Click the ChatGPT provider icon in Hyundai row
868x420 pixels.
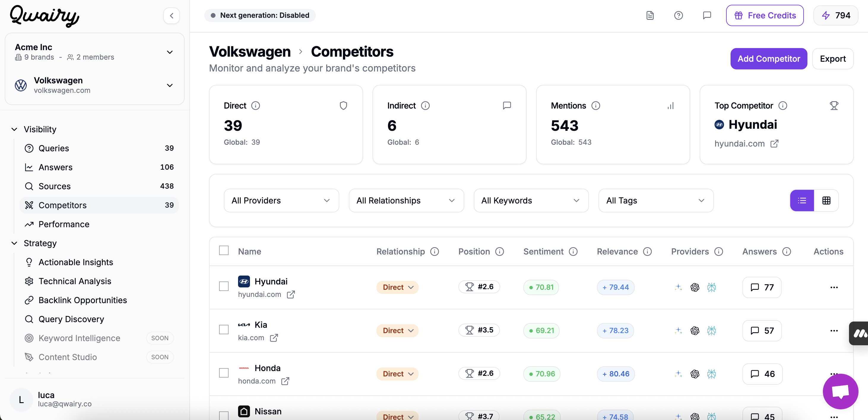695,287
